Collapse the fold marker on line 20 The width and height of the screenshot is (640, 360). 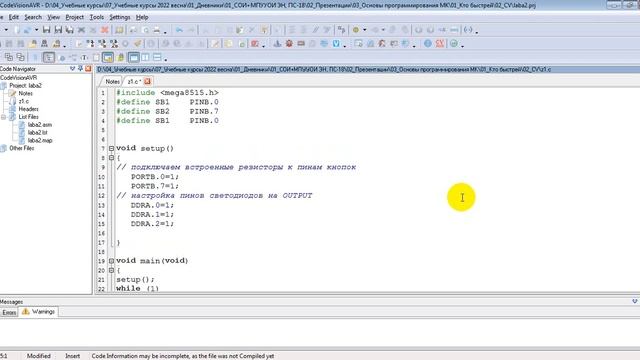pos(111,270)
